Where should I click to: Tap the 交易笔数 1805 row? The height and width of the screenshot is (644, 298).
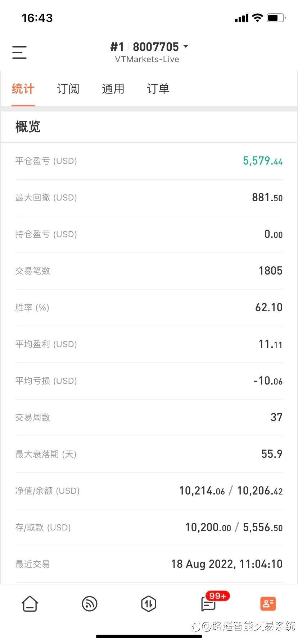(x=149, y=271)
